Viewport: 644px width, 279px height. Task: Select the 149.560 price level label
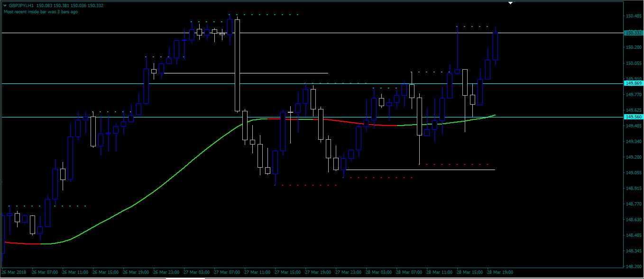pyautogui.click(x=634, y=117)
